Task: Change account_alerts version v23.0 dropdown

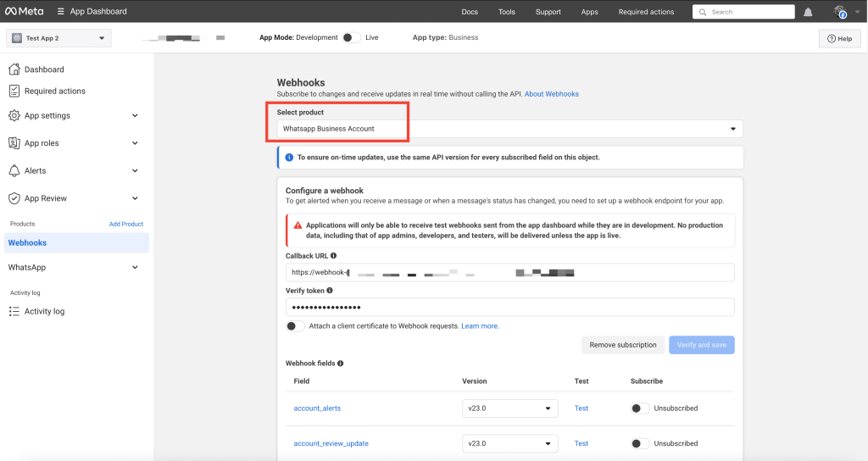Action: (x=510, y=408)
